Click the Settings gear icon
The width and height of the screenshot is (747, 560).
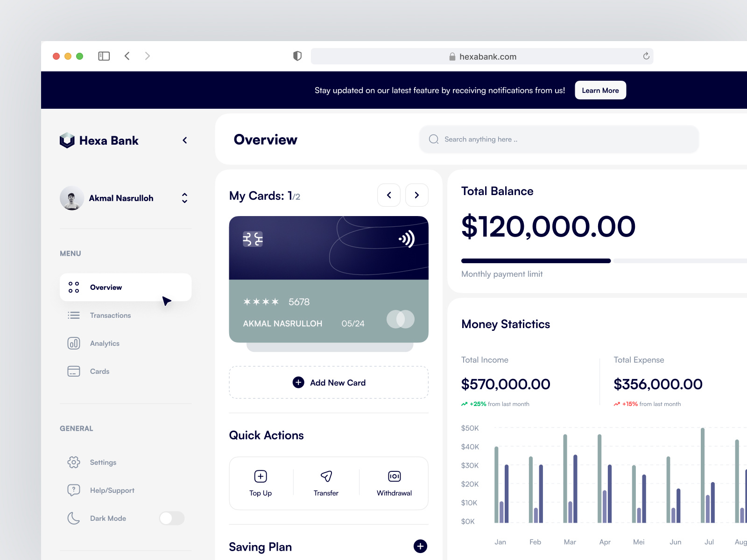click(73, 462)
